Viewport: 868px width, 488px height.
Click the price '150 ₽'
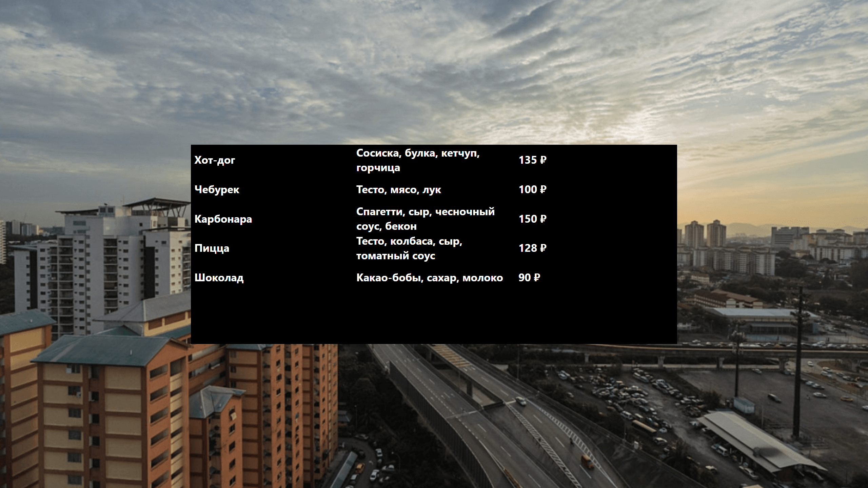click(533, 219)
